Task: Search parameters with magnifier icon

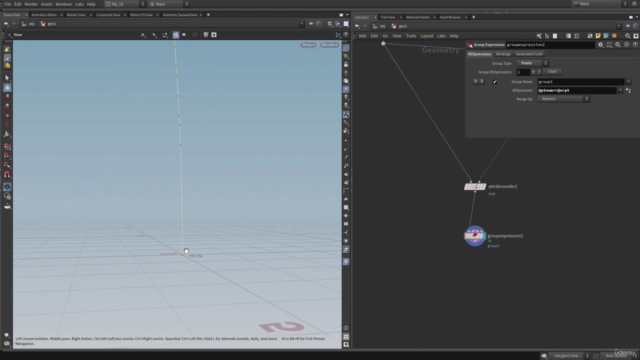Action: point(618,45)
